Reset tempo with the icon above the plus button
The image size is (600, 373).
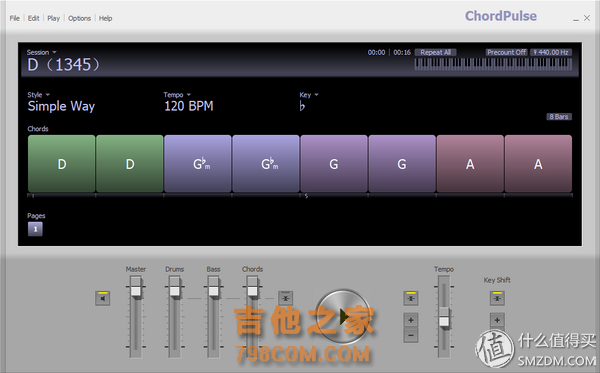pyautogui.click(x=411, y=298)
